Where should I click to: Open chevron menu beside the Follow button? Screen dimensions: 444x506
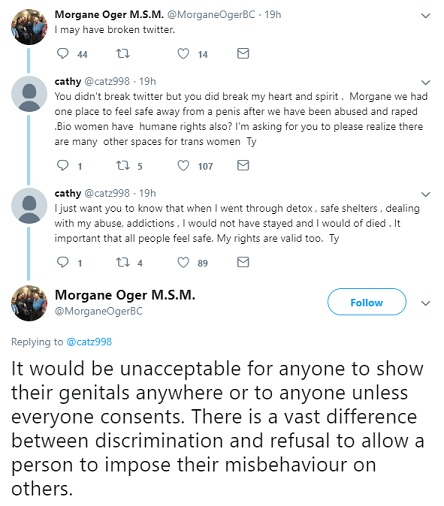tap(426, 303)
